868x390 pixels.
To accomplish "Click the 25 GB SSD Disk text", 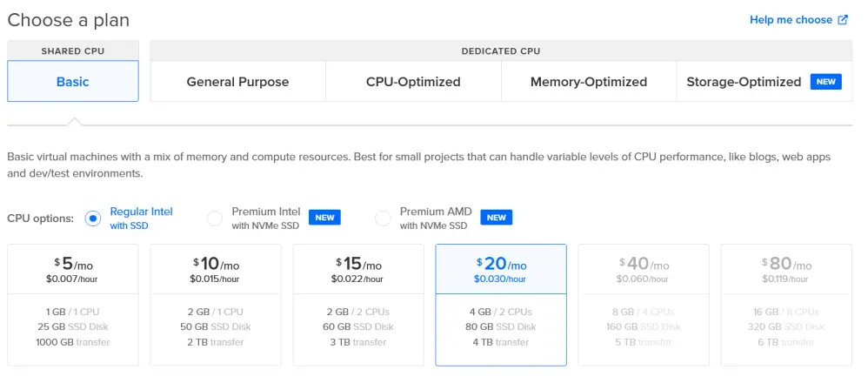I will pos(73,326).
